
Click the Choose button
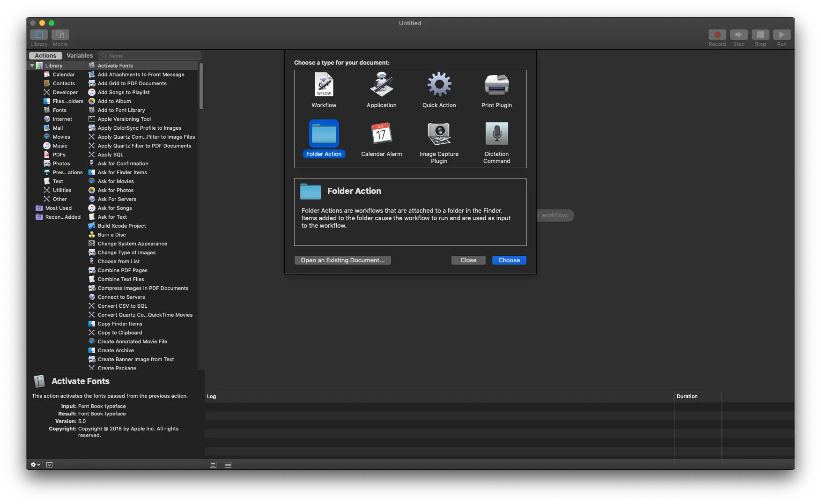click(509, 260)
